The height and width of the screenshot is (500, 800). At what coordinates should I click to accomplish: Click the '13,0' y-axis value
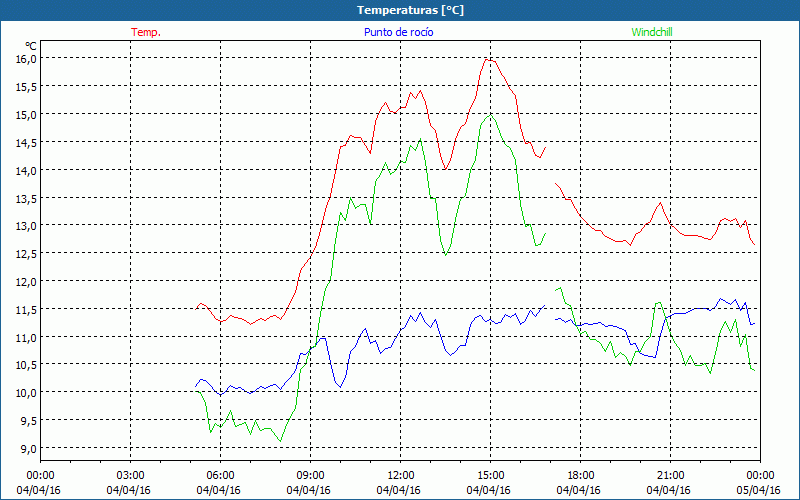26,226
